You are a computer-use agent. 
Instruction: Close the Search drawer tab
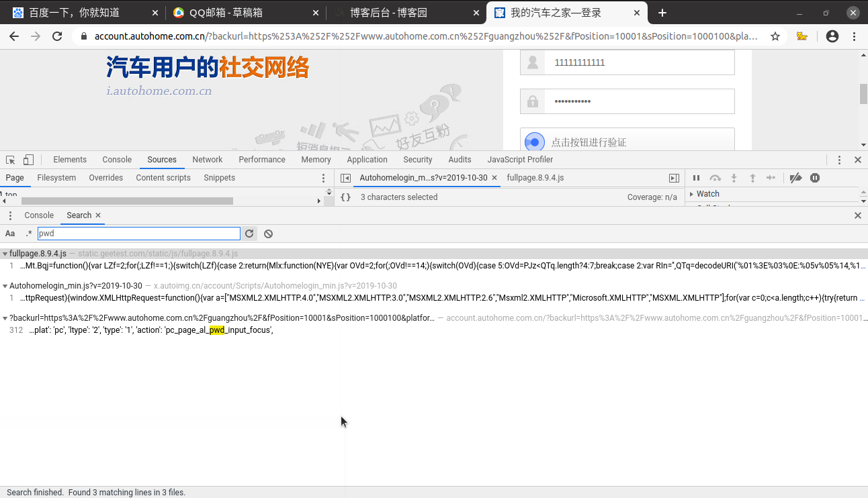[98, 215]
